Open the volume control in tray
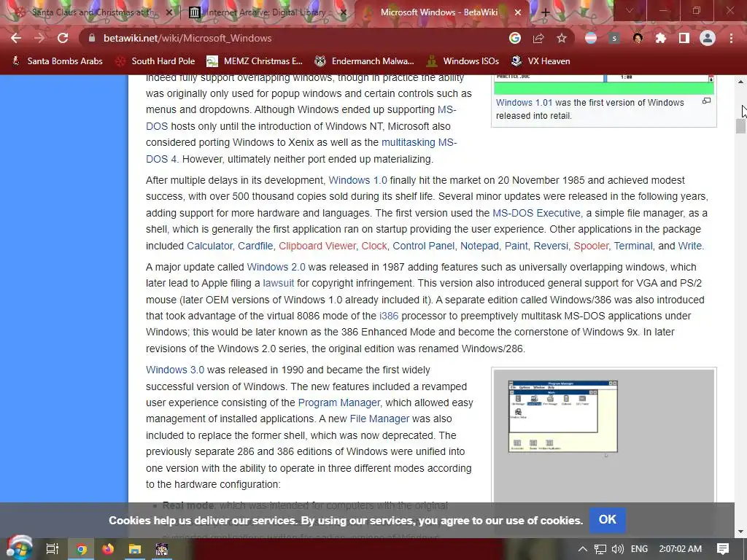 pyautogui.click(x=617, y=549)
